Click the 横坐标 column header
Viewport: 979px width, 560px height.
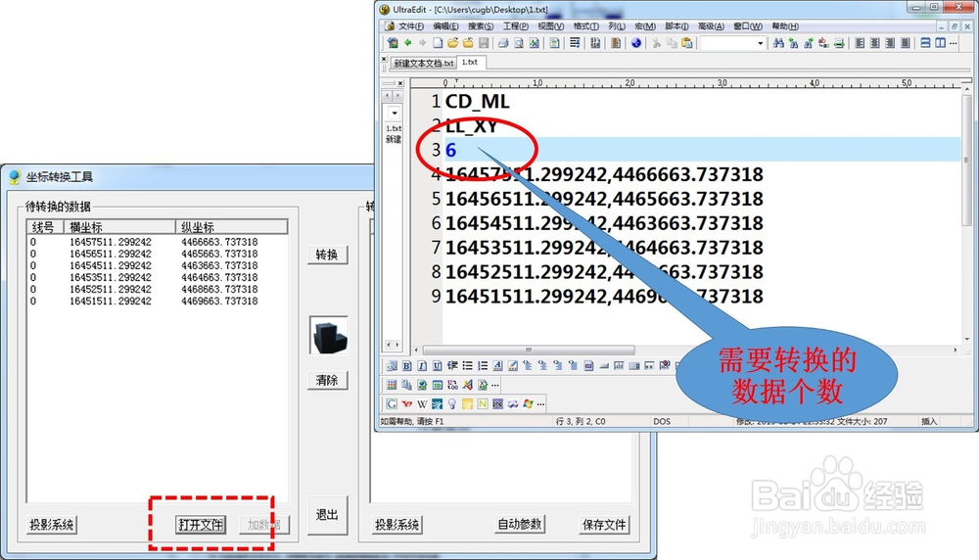(119, 226)
